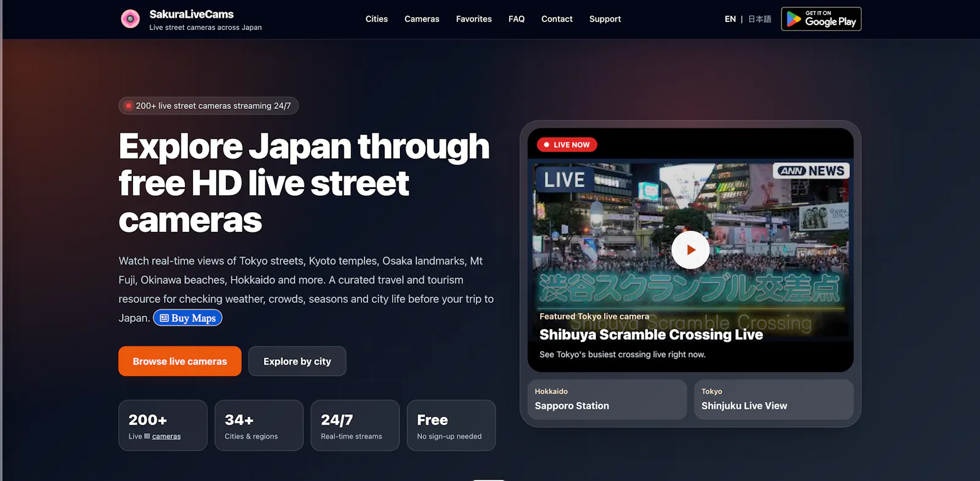Click the SakuraLiveCams pink camera logo
Image resolution: width=980 pixels, height=481 pixels.
click(130, 19)
